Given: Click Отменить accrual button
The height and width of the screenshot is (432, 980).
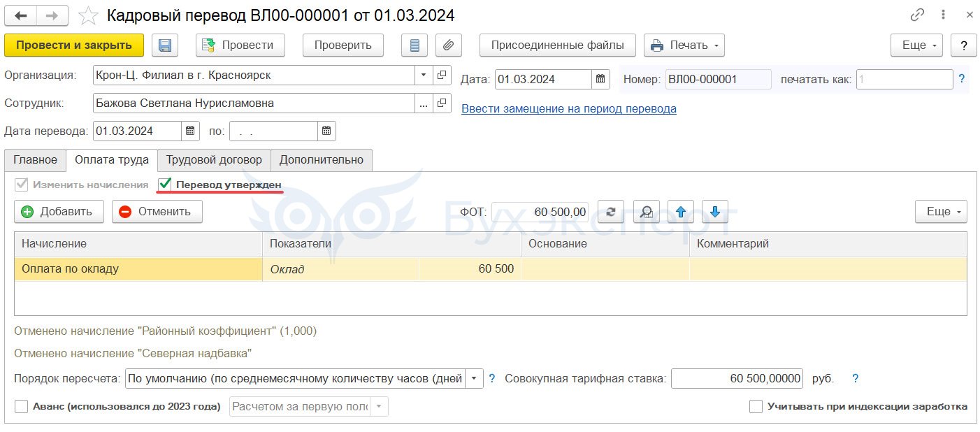Looking at the screenshot, I should point(157,212).
